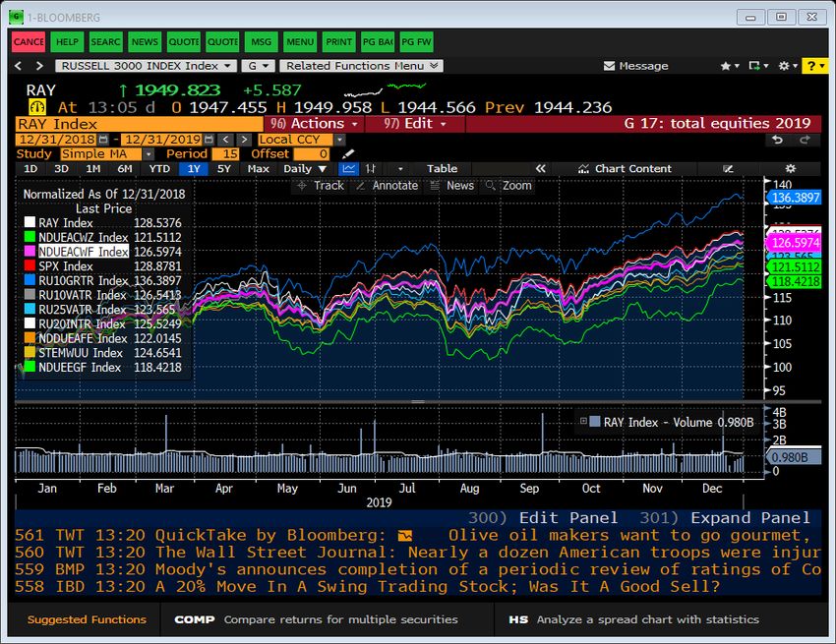Click the delayed-quote clock icon
Image resolution: width=836 pixels, height=644 pixels.
(x=36, y=107)
